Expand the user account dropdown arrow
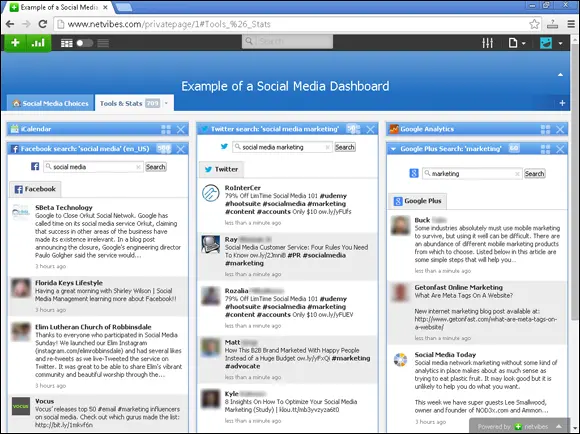Viewport: 580px width, 434px height. click(x=560, y=43)
